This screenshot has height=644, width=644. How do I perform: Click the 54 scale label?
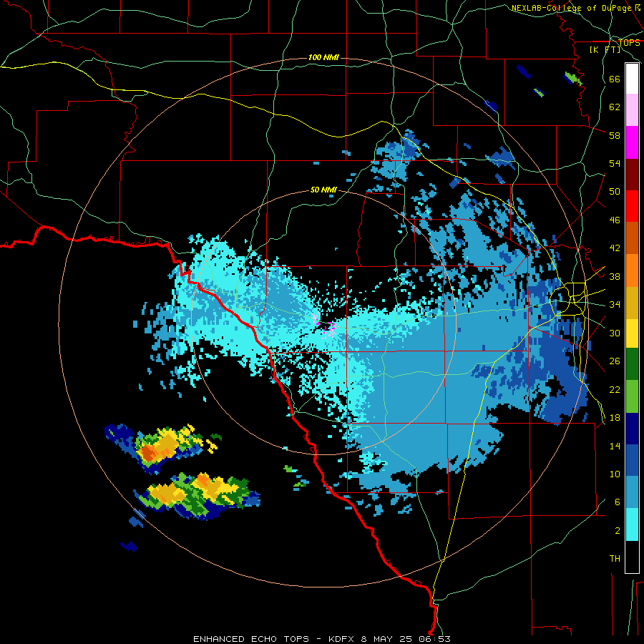point(615,163)
